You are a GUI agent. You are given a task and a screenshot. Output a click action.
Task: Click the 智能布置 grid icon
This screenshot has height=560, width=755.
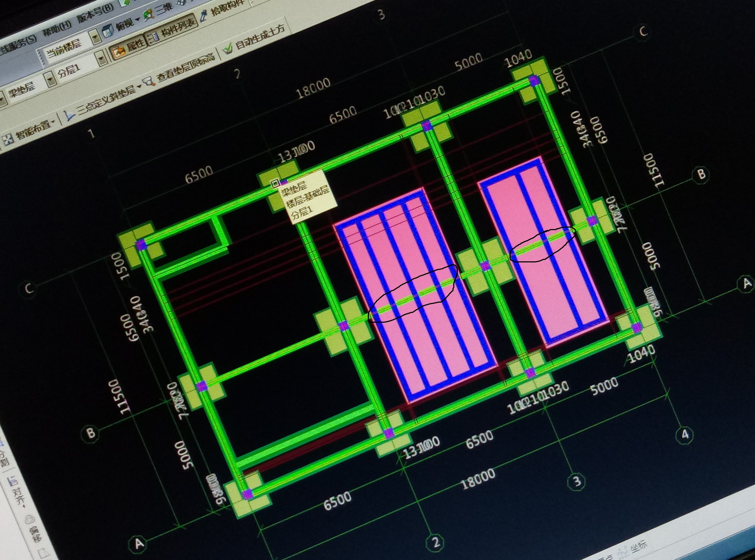point(8,138)
